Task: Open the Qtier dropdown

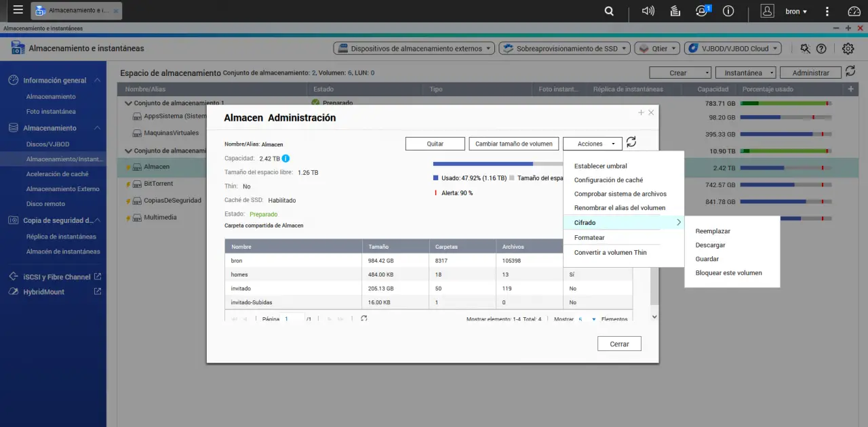Action: (656, 49)
